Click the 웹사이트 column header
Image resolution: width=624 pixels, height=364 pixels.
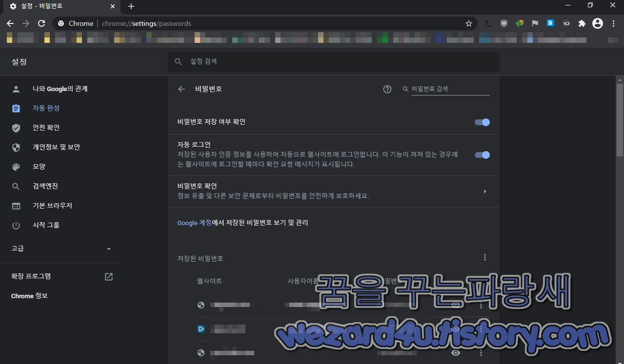coord(209,281)
